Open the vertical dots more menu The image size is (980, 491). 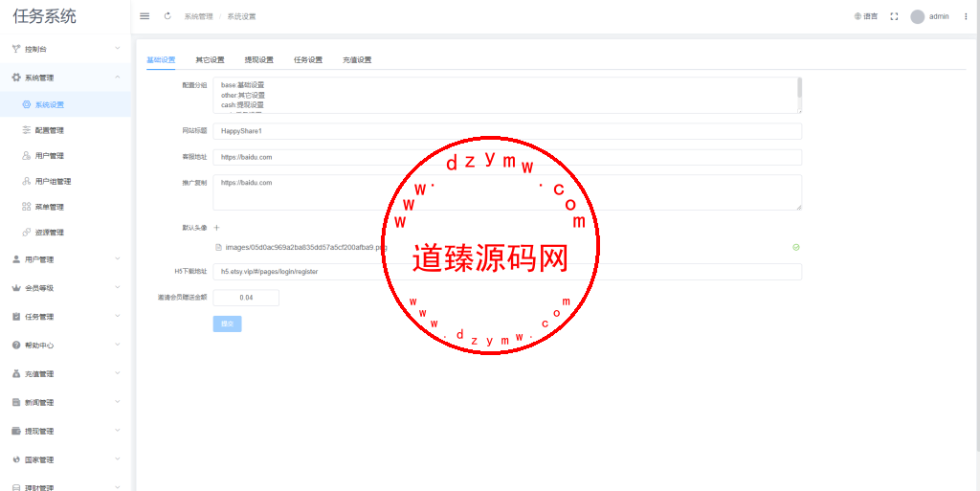966,17
